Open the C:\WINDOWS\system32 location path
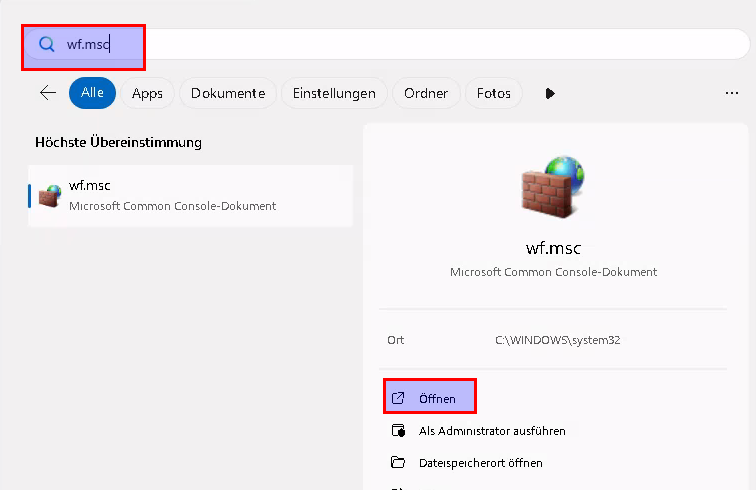This screenshot has width=756, height=490. (558, 340)
